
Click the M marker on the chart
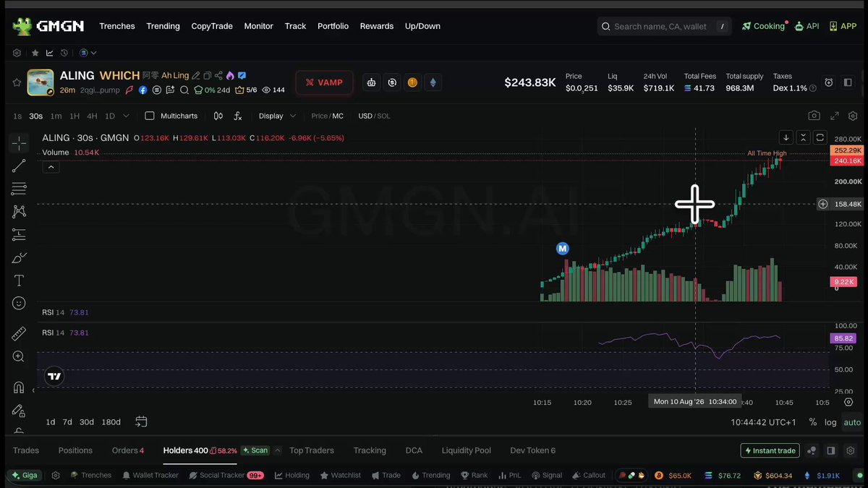562,249
